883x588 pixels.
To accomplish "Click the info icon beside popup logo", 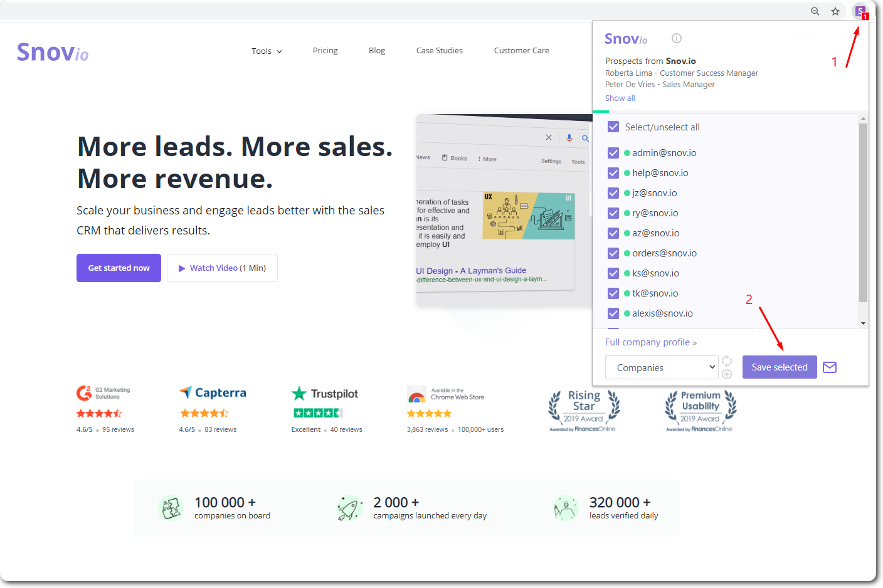I will (x=677, y=38).
